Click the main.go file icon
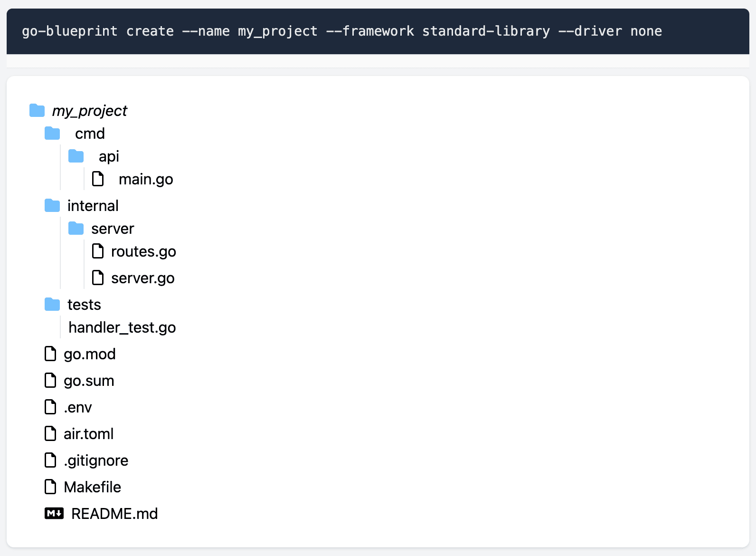Screen dimensions: 756x556 point(98,179)
